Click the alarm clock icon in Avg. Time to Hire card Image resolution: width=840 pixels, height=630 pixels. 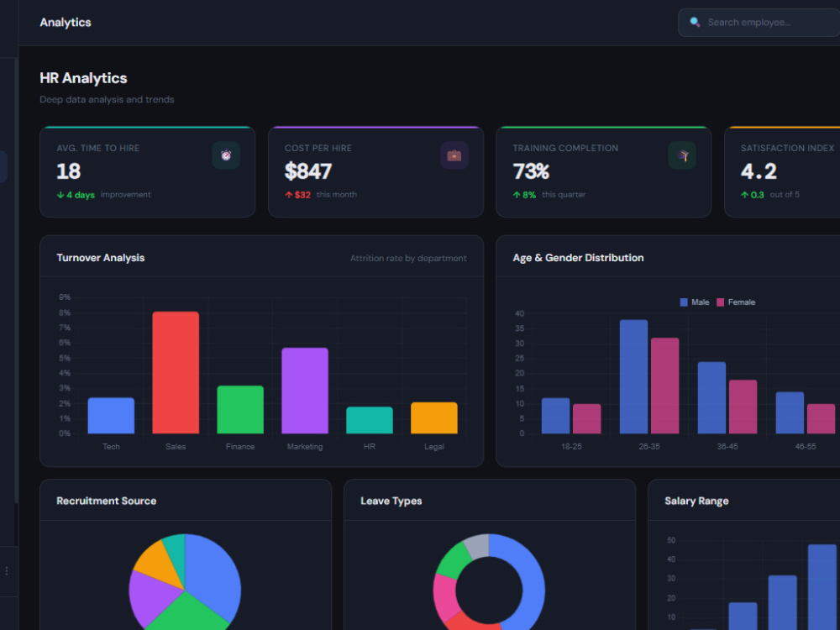[x=226, y=155]
